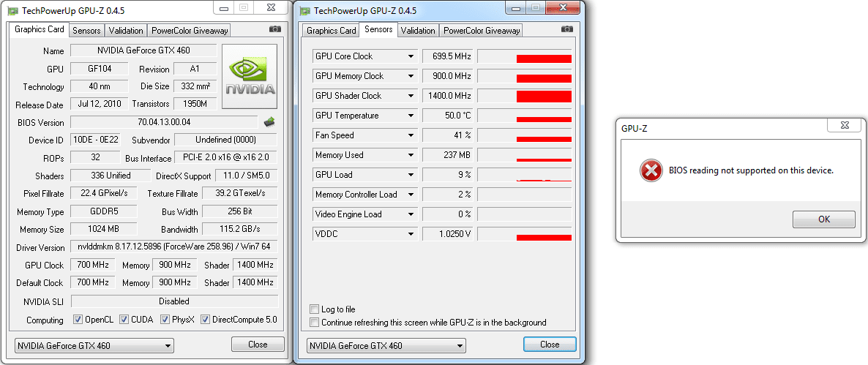Screen dimensions: 868x365
Task: Click the GPU Load graph
Action: tap(524, 175)
